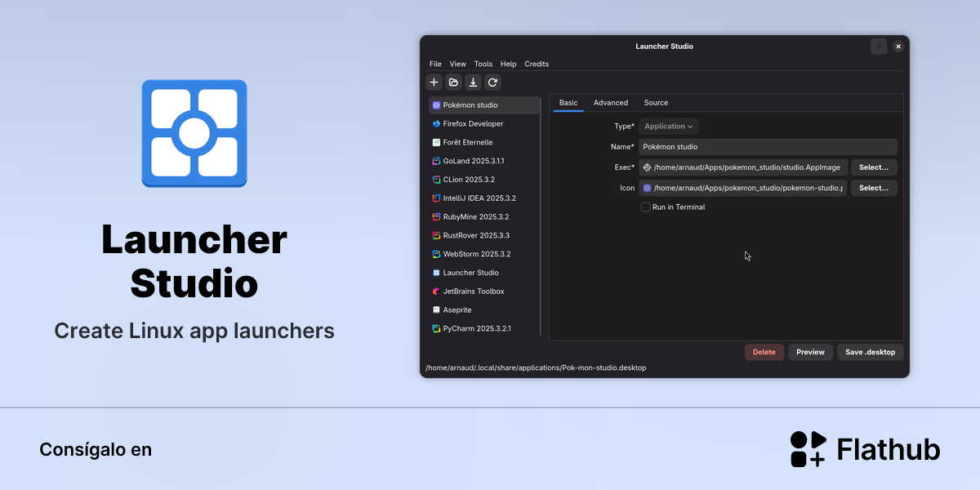Open the Help menu
The image size is (980, 490).
[x=508, y=64]
